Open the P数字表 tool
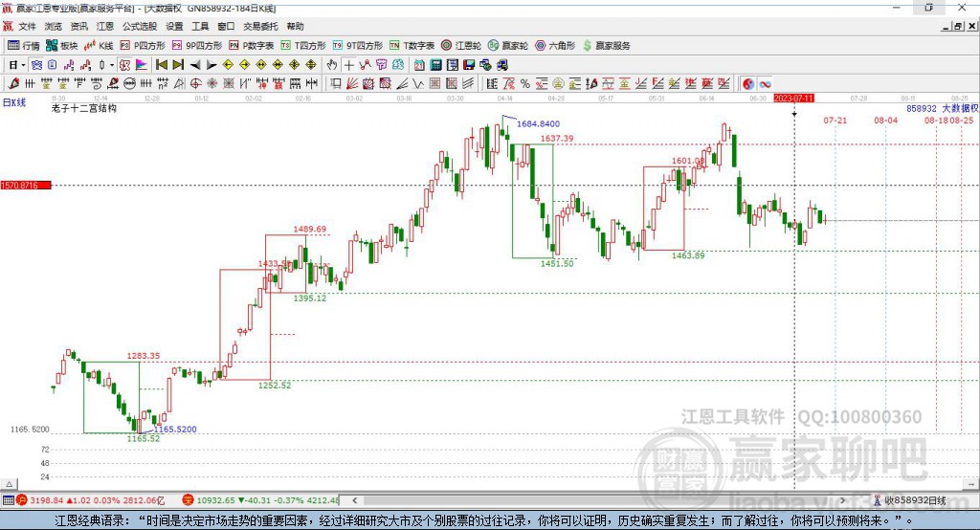980x530 pixels. [x=251, y=46]
